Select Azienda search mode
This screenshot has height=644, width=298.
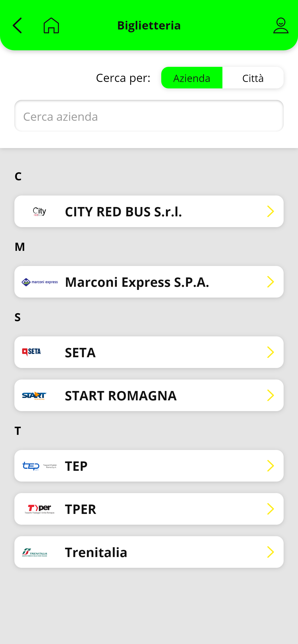(x=191, y=78)
